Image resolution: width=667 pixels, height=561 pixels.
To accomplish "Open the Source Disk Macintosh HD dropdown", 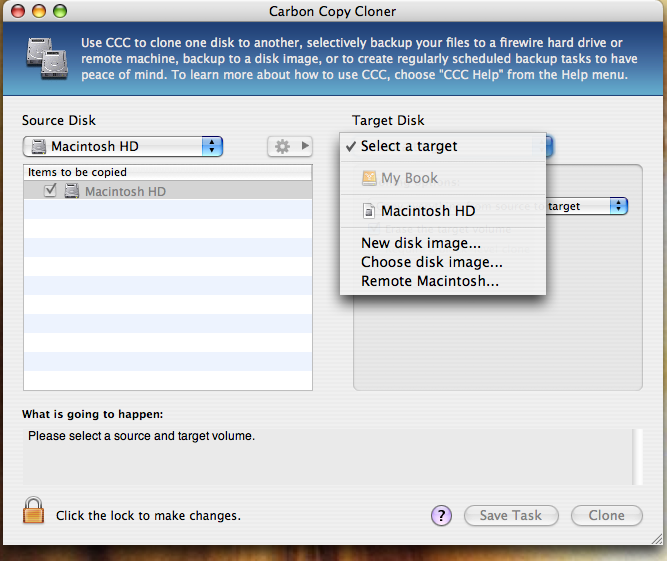I will click(x=123, y=146).
